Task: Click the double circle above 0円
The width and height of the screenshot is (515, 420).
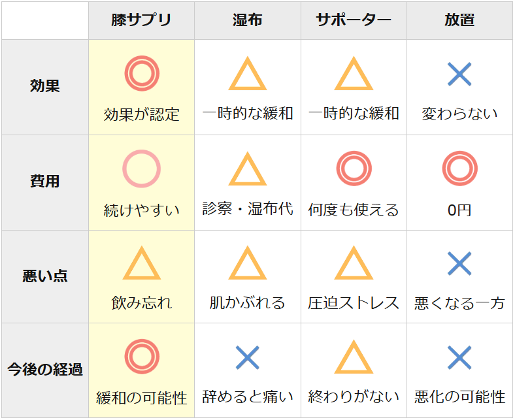Action: (x=459, y=169)
